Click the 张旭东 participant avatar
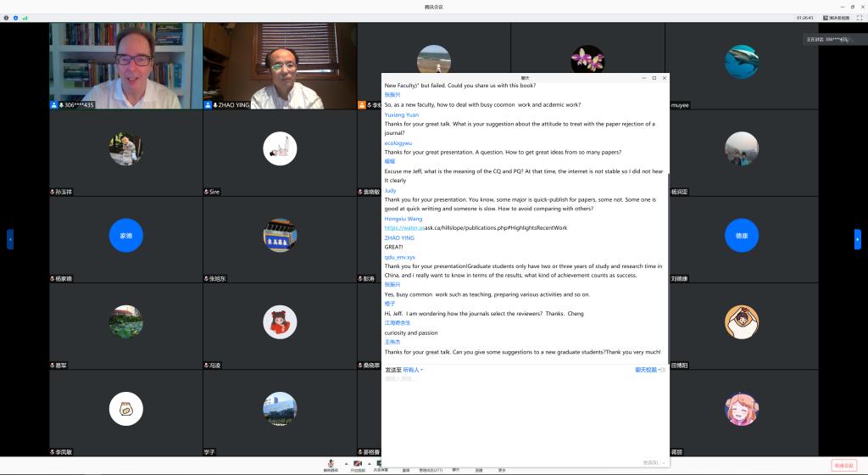Viewport: 868px width, 475px height. click(x=280, y=235)
